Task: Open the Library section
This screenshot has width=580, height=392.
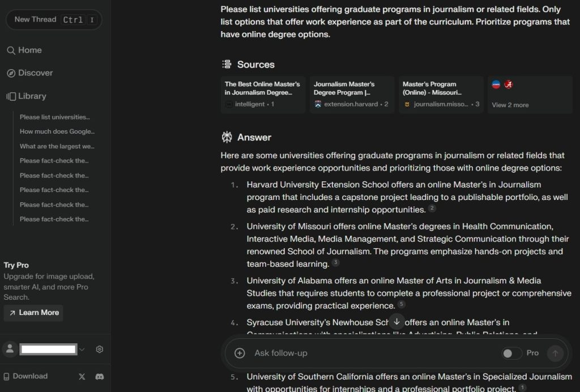Action: pyautogui.click(x=27, y=96)
